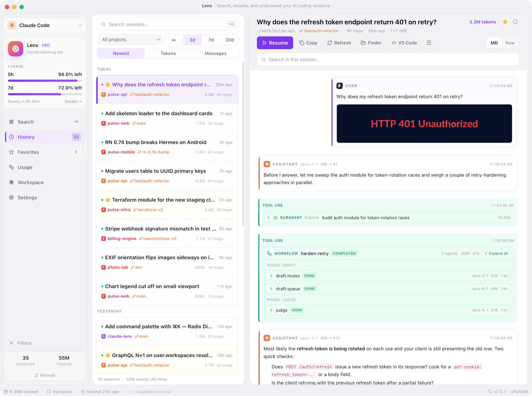
Task: Open the session info icon
Action: 515,22
